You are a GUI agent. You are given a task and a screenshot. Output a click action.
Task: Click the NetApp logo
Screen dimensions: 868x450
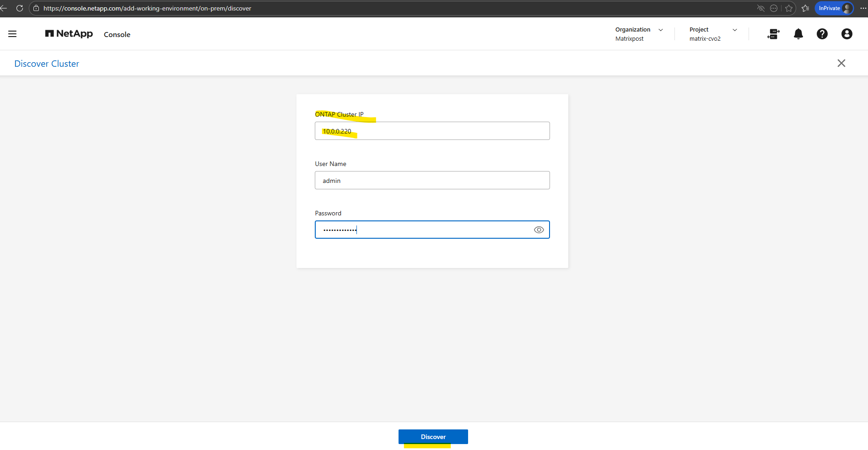[x=69, y=34]
